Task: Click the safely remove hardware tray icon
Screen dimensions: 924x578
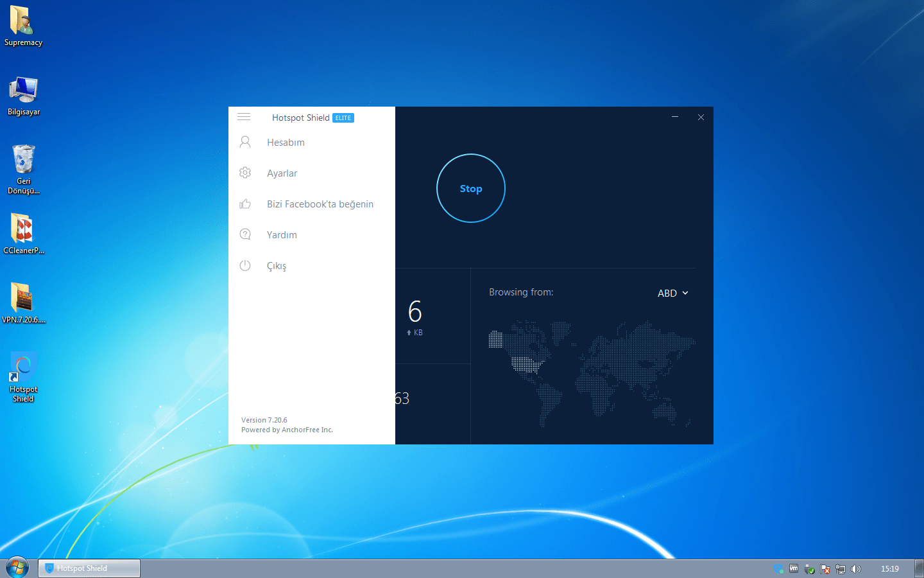Action: [x=809, y=569]
